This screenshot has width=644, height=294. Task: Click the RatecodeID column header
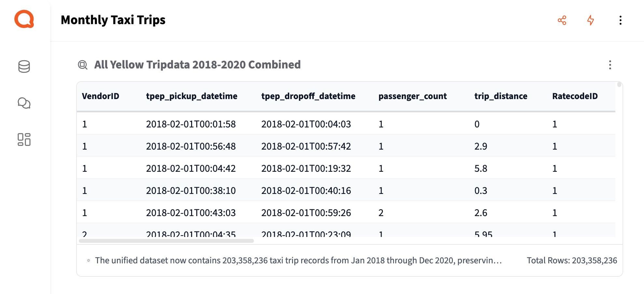575,96
